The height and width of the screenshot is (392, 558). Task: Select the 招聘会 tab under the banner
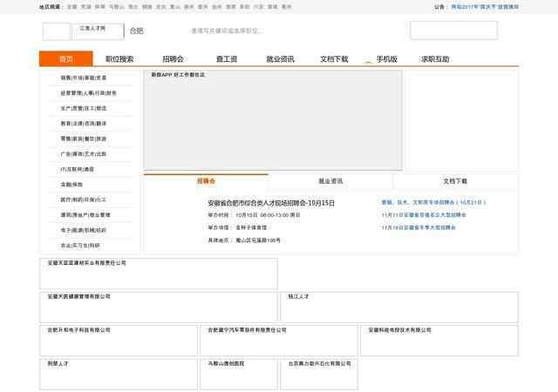[206, 181]
